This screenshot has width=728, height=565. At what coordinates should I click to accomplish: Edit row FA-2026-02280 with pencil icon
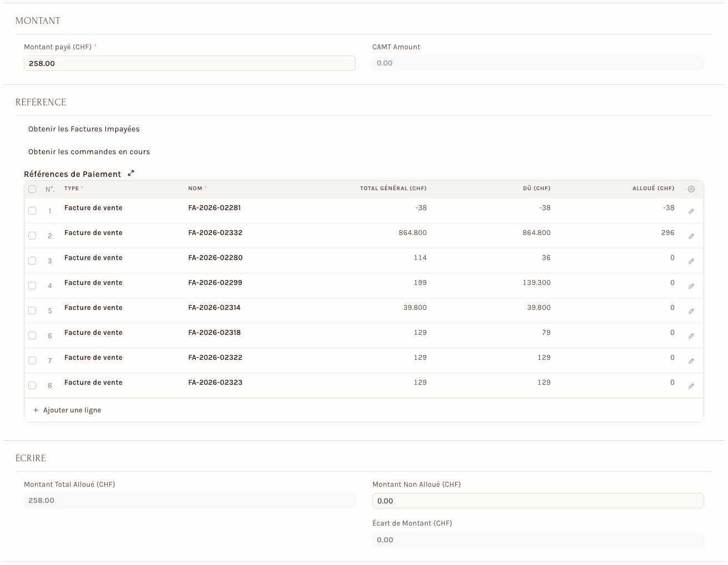coord(691,261)
